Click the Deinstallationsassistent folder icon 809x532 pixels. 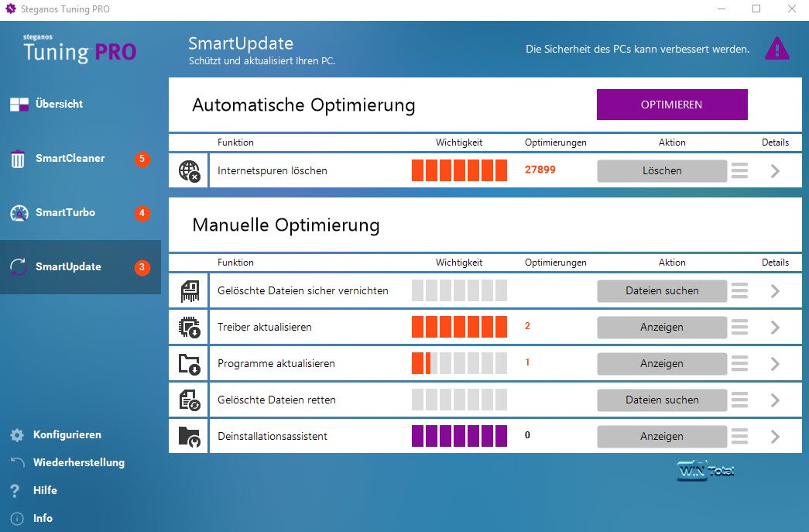pos(189,437)
